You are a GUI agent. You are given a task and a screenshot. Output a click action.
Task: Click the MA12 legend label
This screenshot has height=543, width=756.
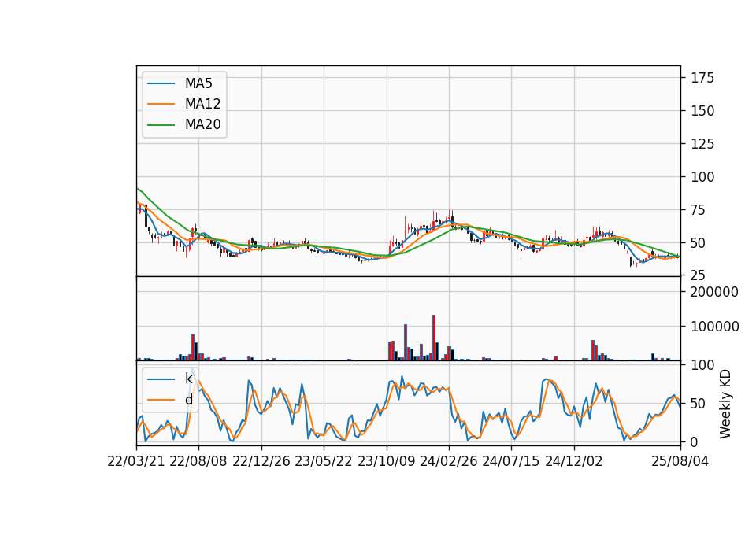point(202,104)
